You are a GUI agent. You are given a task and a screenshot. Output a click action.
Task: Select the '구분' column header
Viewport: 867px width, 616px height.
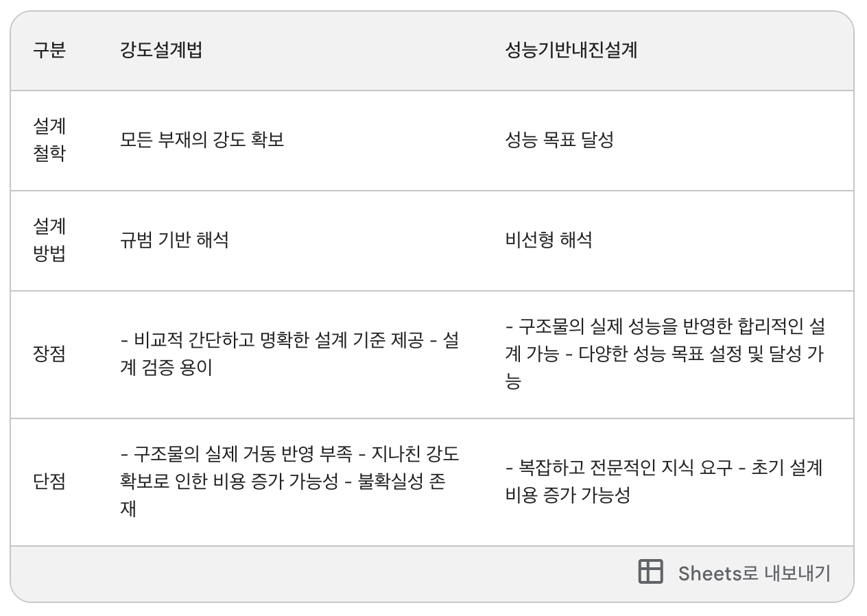coord(49,50)
